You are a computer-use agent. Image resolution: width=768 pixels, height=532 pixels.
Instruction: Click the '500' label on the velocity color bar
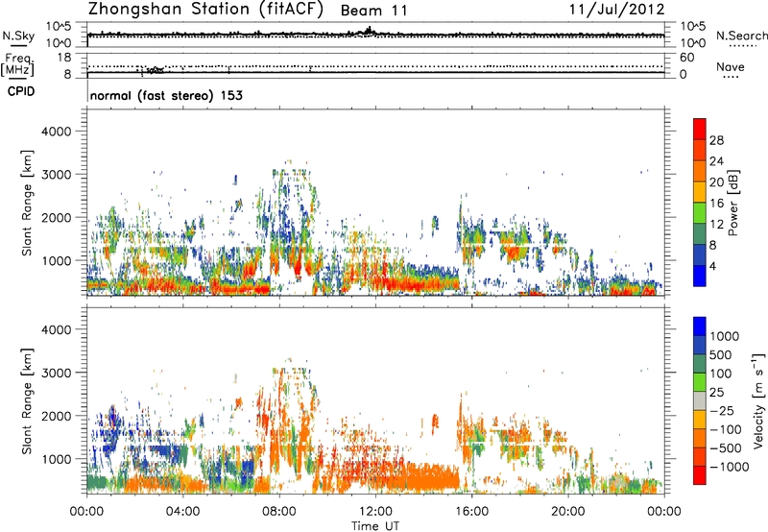click(721, 355)
